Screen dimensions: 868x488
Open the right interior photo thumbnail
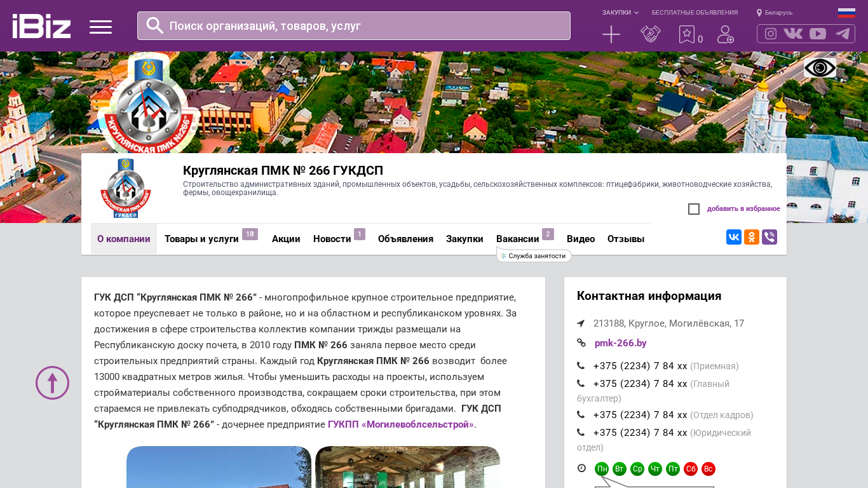click(x=407, y=467)
